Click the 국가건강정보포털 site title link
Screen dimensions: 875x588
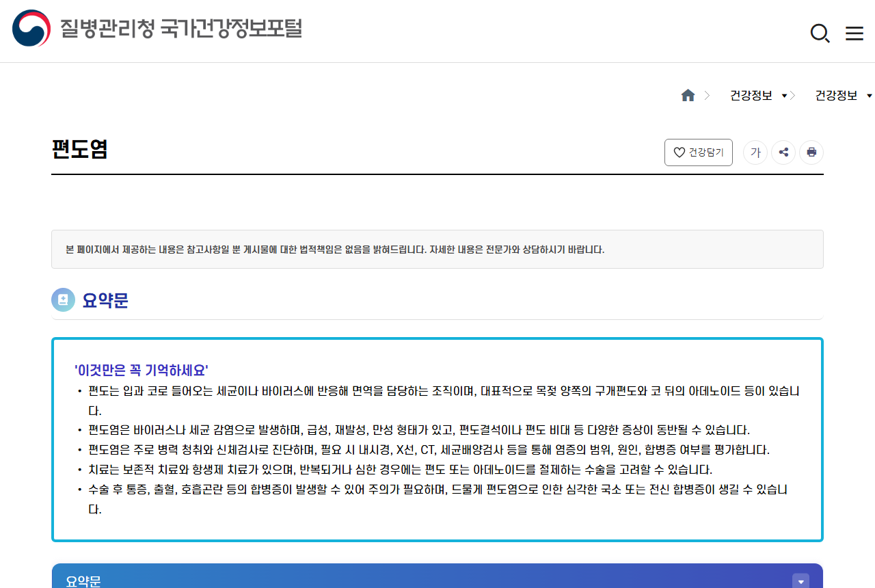230,29
